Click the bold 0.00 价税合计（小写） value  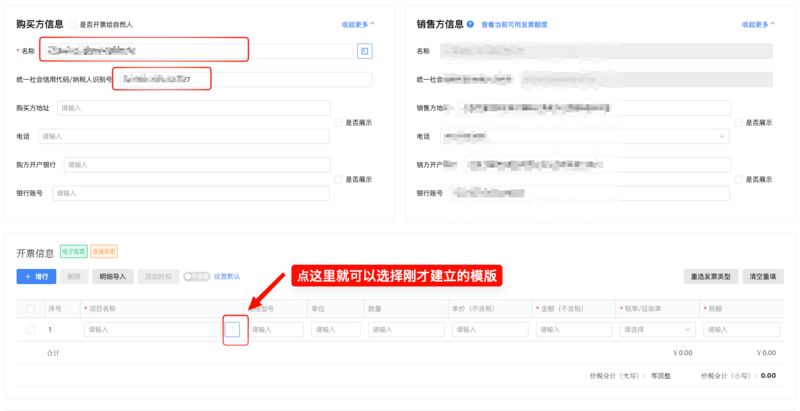pyautogui.click(x=768, y=375)
